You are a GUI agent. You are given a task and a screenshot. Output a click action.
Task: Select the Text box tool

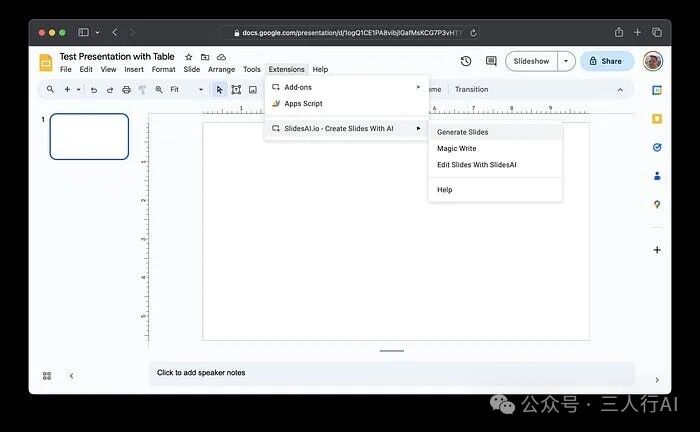(236, 90)
